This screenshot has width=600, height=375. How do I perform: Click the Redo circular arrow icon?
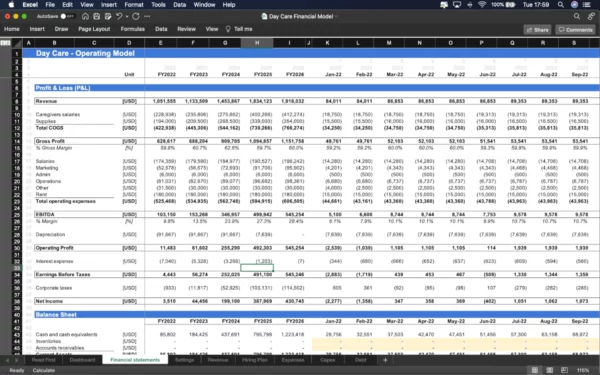coord(136,16)
